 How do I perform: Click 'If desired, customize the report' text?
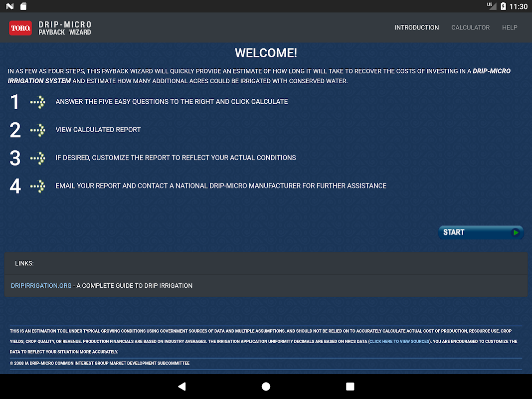(x=176, y=158)
